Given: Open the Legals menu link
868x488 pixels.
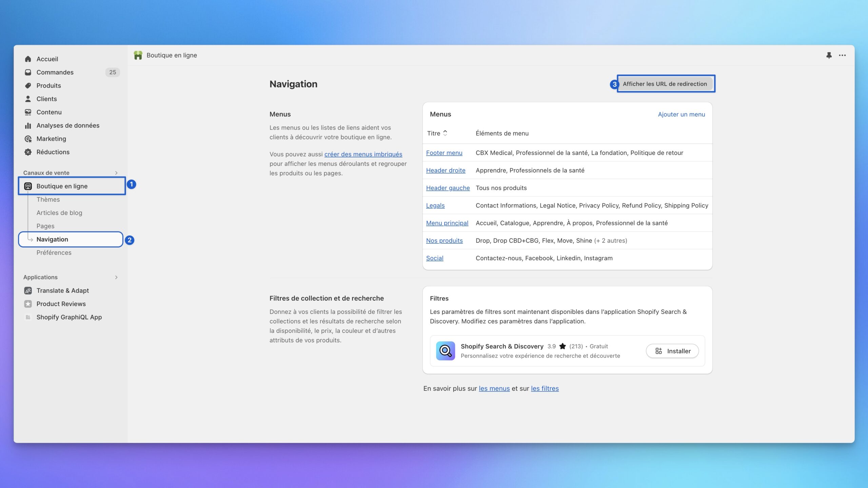Looking at the screenshot, I should coord(435,205).
